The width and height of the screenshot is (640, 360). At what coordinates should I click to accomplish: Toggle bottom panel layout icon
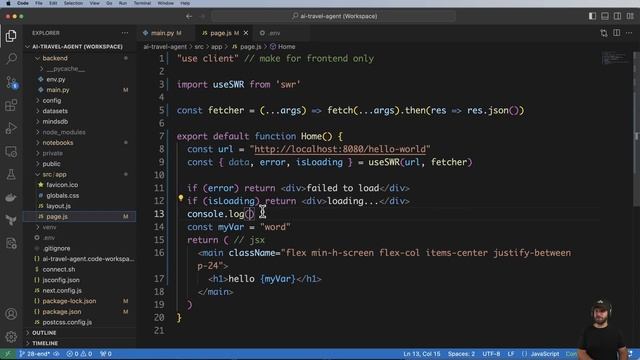[605, 16]
